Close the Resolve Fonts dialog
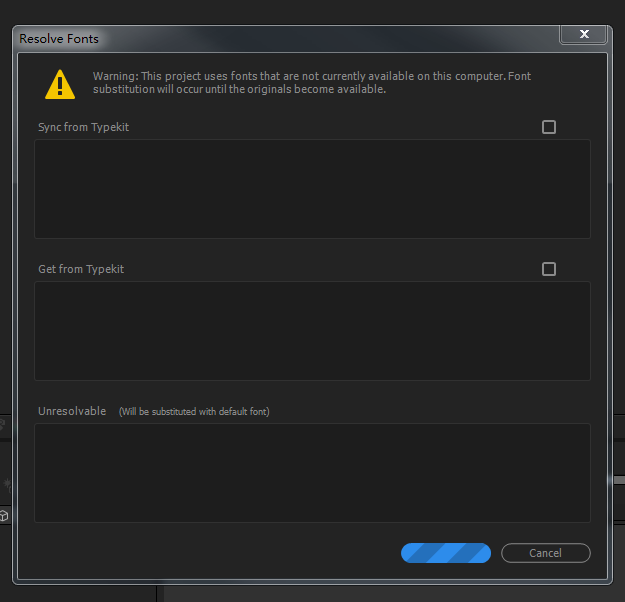This screenshot has width=625, height=602. [x=584, y=34]
